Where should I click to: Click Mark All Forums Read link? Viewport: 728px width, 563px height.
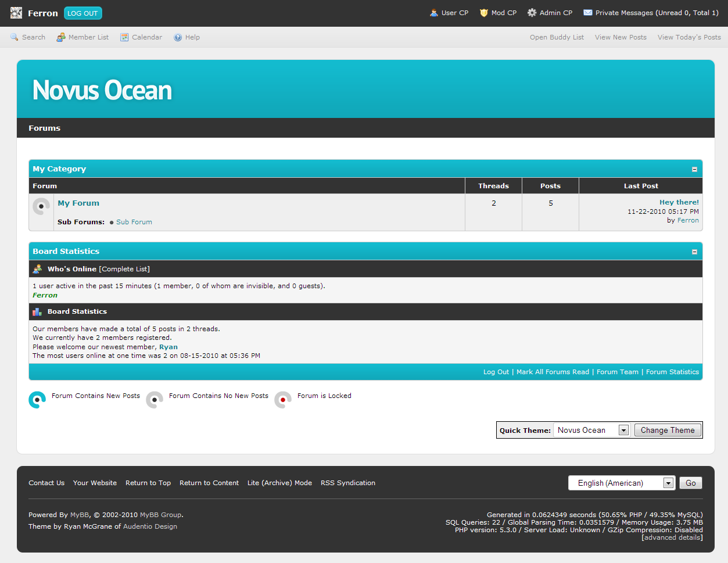(x=553, y=372)
